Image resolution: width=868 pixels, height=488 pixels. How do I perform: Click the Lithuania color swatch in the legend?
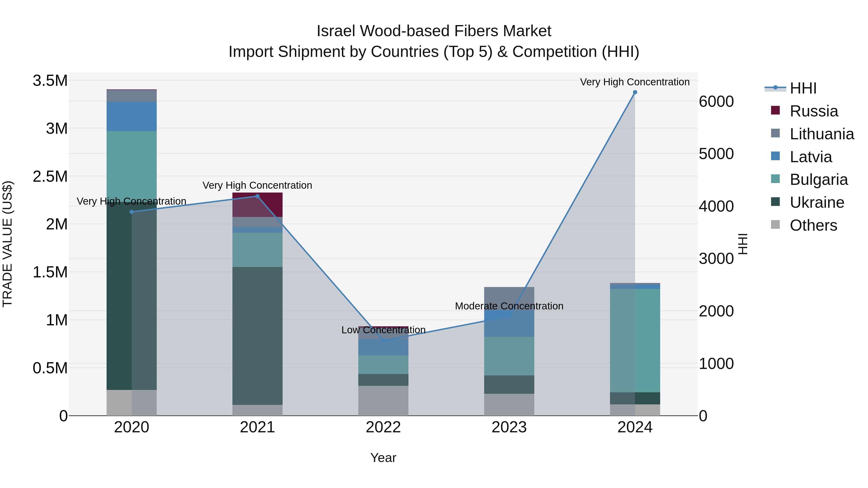pyautogui.click(x=775, y=133)
